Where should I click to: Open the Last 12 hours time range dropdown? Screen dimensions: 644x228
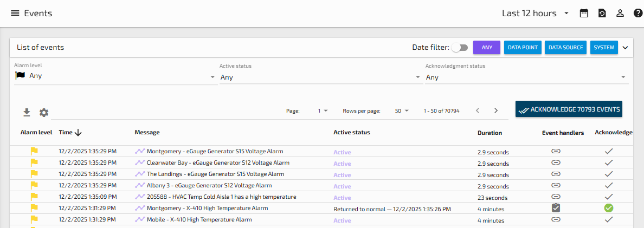coord(534,13)
